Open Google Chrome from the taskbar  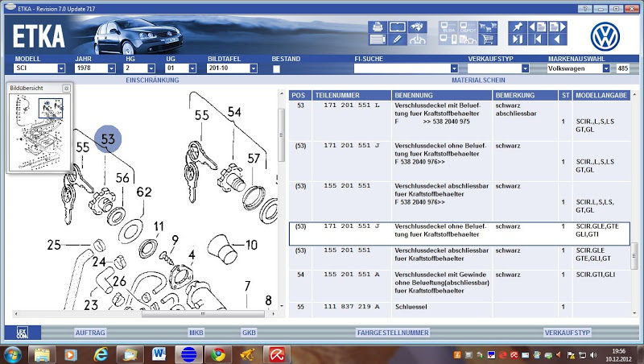pos(217,354)
